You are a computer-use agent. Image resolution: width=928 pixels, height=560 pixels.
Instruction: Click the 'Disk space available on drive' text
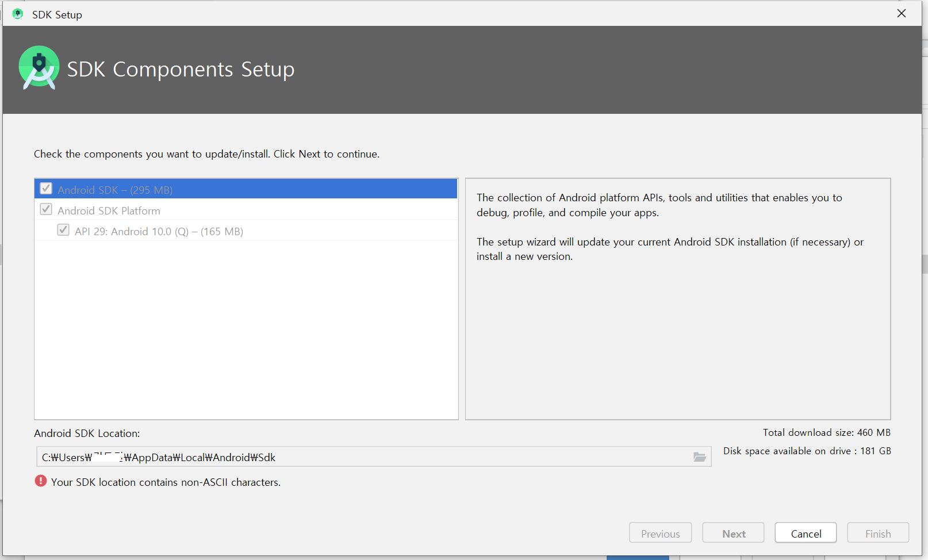pos(807,451)
